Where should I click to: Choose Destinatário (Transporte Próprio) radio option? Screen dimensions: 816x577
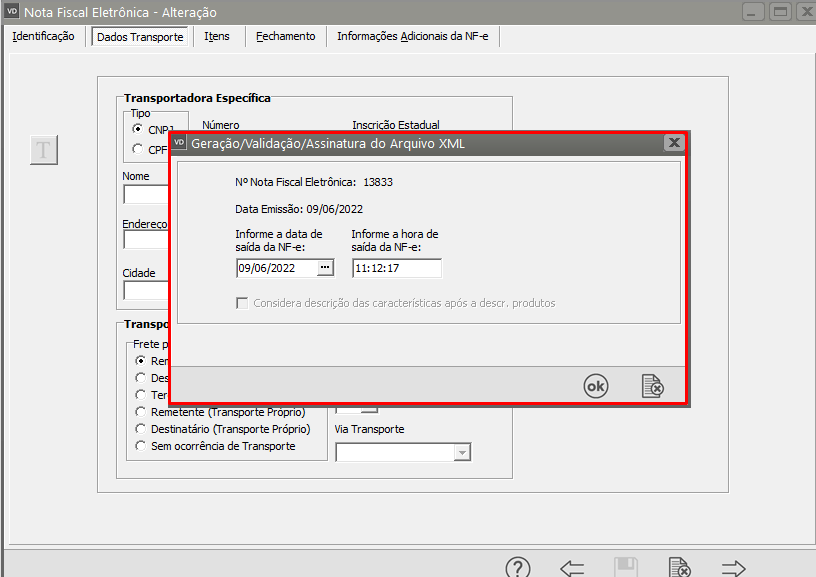140,429
